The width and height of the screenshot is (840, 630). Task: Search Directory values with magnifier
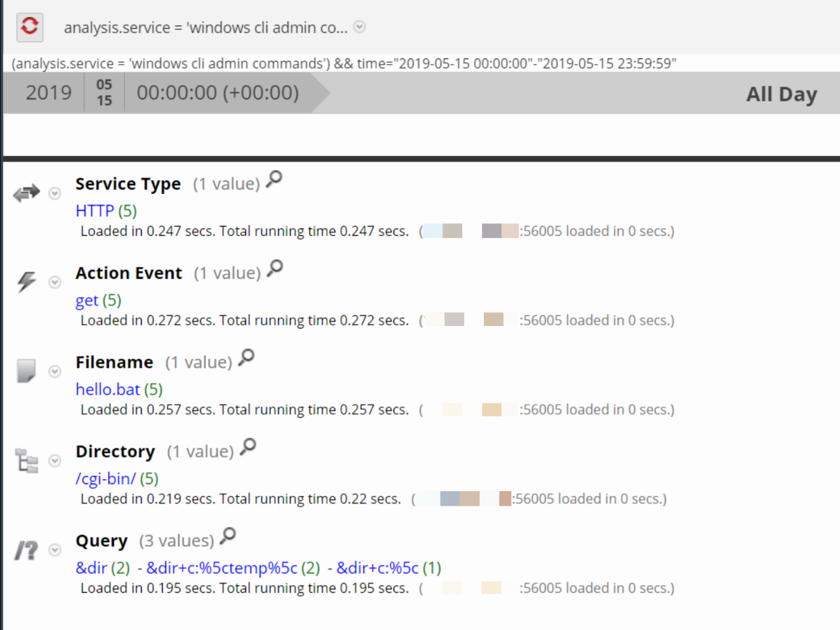tap(248, 447)
